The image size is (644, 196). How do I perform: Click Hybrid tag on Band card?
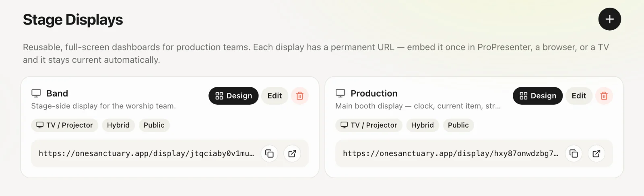(118, 125)
